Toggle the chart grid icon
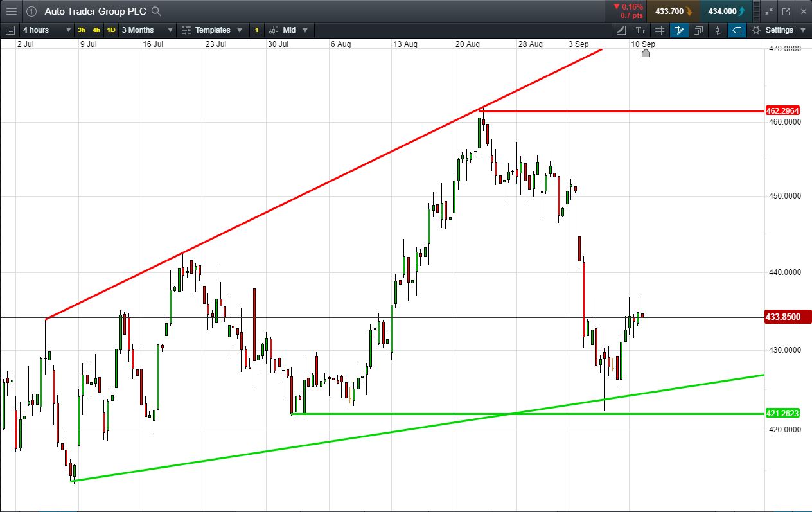 [x=659, y=30]
